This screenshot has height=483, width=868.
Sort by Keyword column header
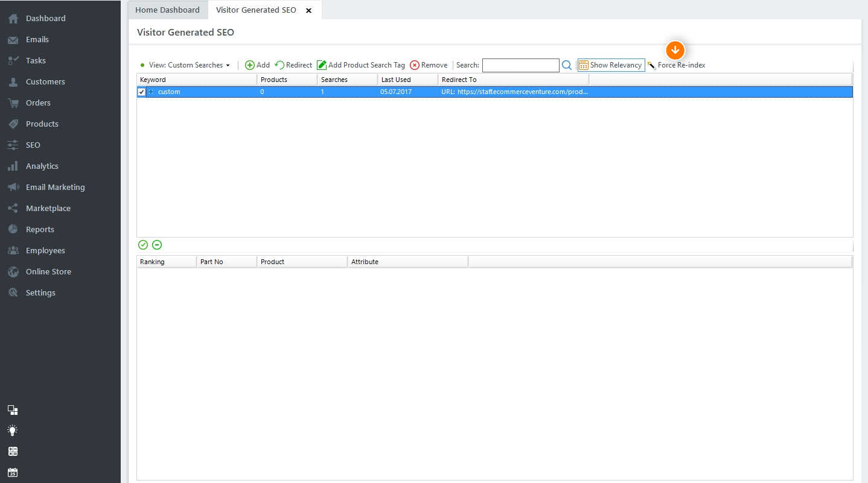[197, 80]
